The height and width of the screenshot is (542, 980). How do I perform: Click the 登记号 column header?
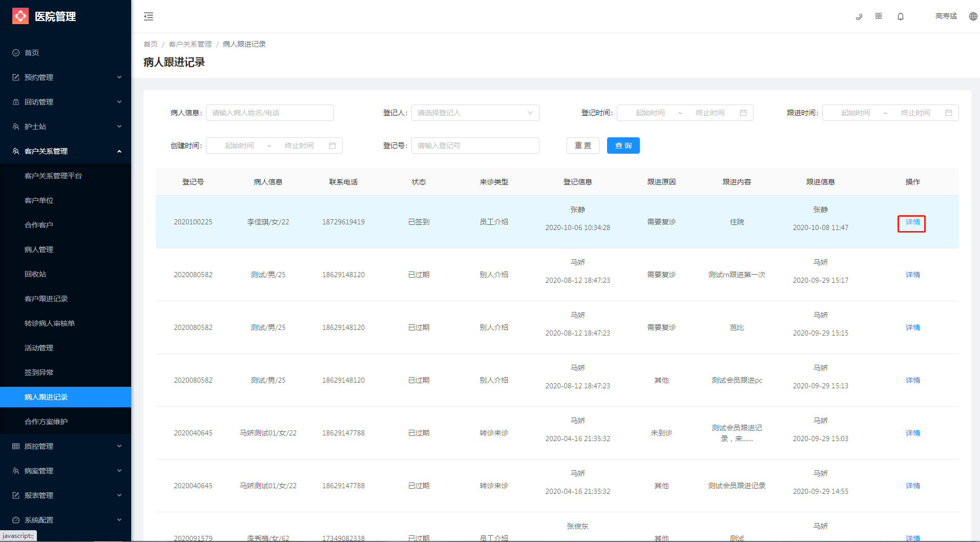(x=193, y=182)
